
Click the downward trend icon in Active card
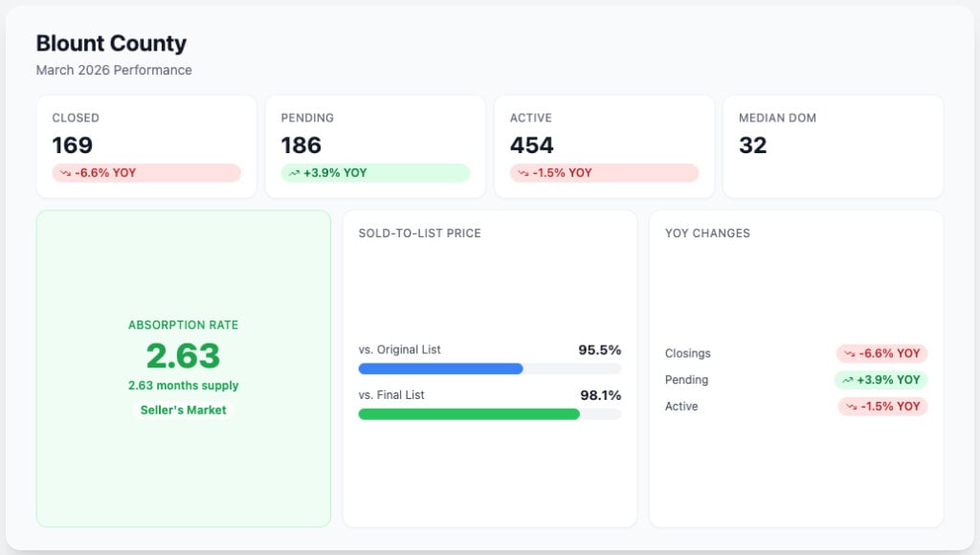point(523,173)
